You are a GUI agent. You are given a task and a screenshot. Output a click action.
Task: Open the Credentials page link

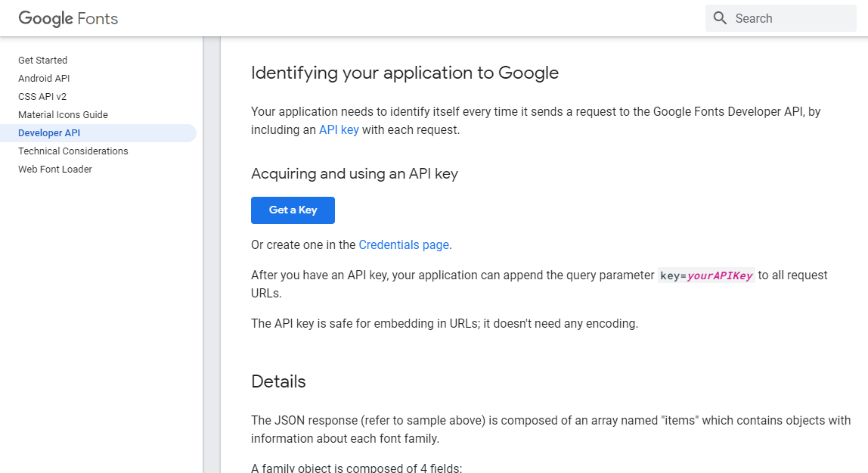pos(404,244)
